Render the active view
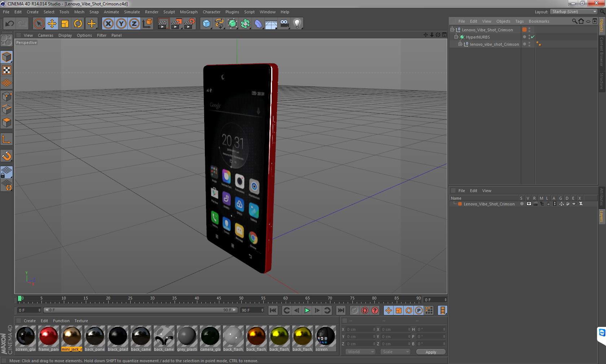606x364 pixels. [163, 24]
